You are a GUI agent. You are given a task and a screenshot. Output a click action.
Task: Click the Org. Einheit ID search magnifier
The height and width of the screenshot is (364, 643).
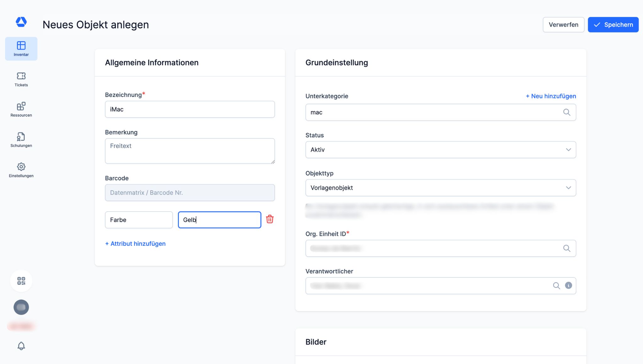[x=566, y=249]
